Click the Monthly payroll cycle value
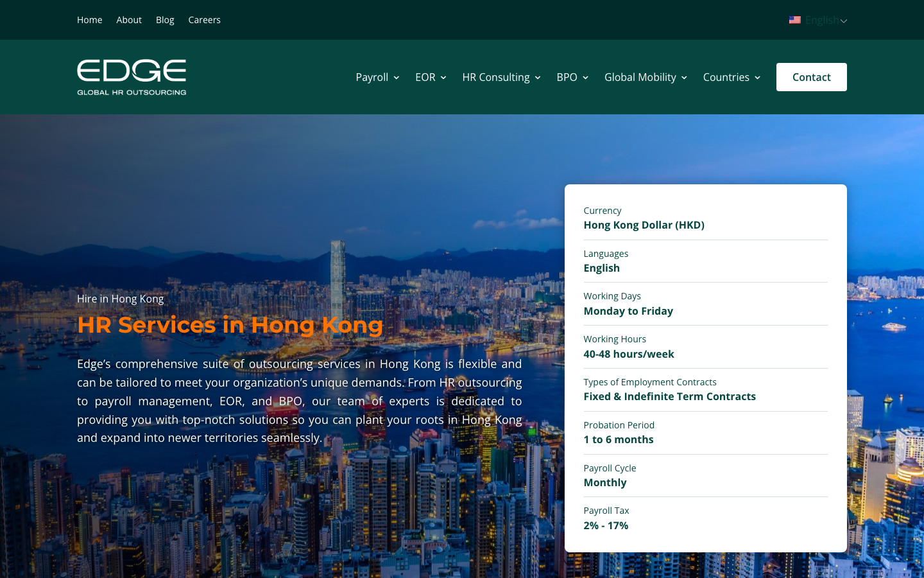The image size is (924, 578). click(605, 482)
